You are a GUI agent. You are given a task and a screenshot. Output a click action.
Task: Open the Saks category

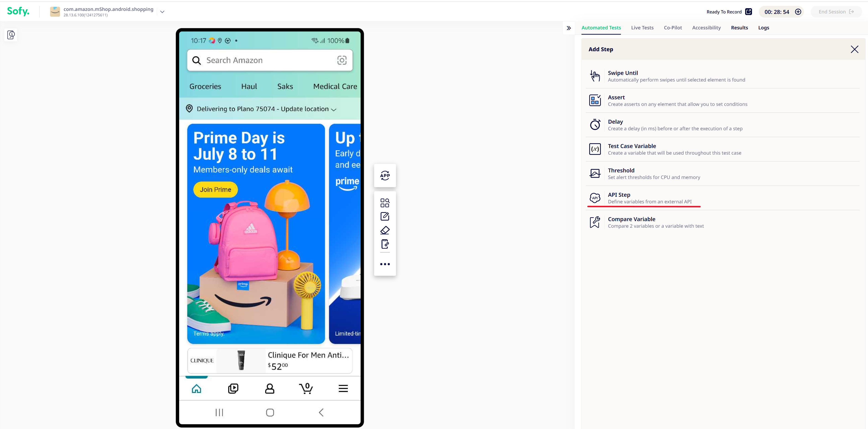(x=285, y=87)
